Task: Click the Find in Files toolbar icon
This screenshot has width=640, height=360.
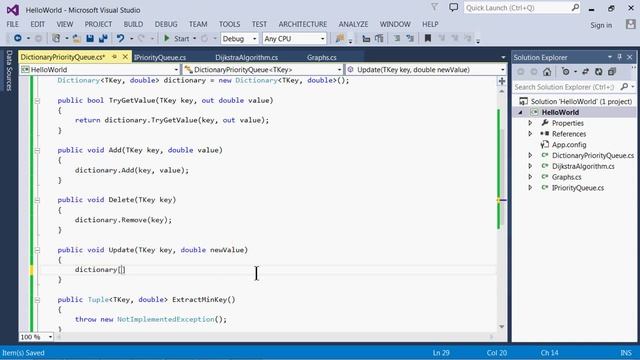Action: 340,38
